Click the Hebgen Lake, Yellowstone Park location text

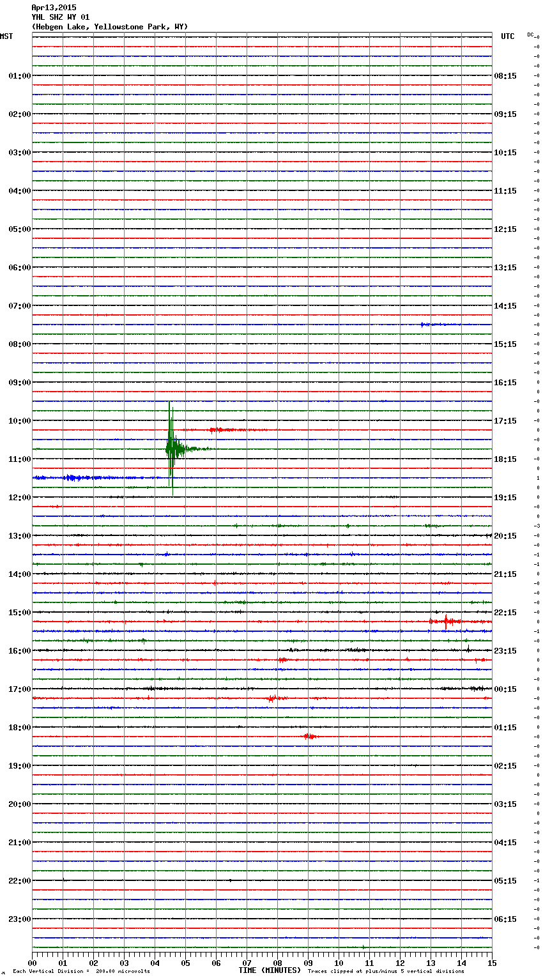tap(109, 27)
